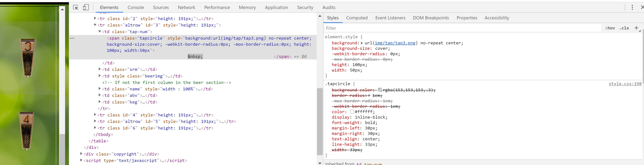The height and width of the screenshot is (165, 644).
Task: Click the closing </table> tag
Action: click(98, 141)
